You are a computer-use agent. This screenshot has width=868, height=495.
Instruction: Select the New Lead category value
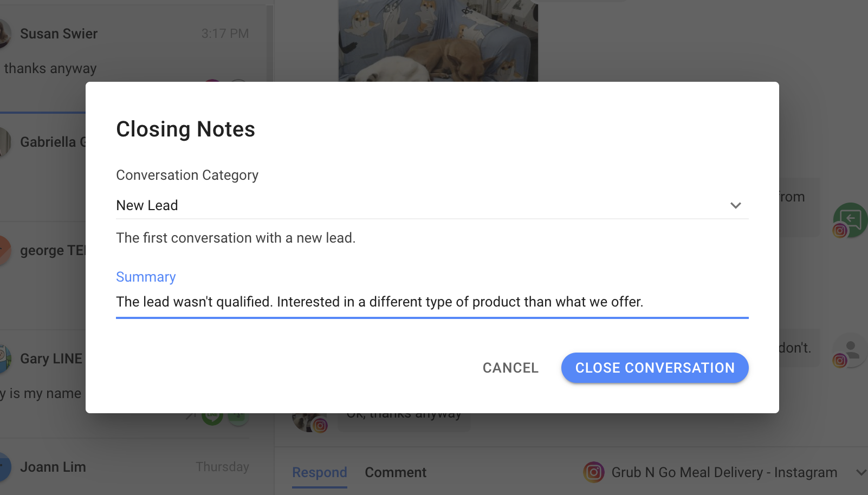(147, 205)
